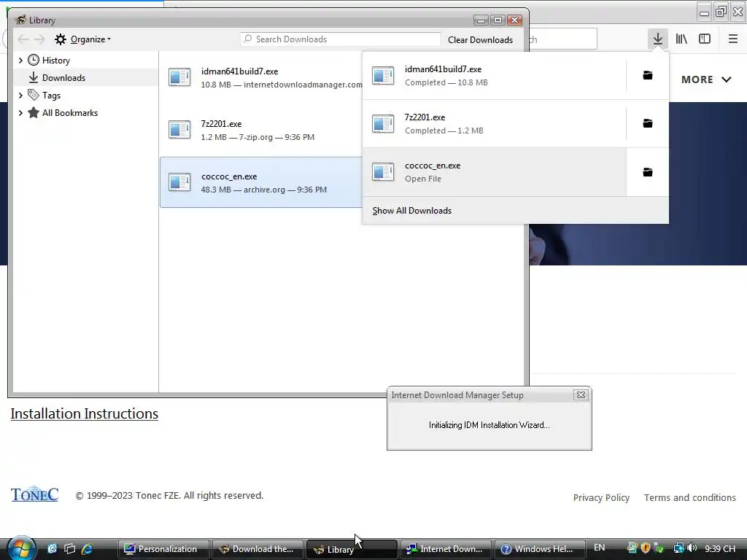This screenshot has width=747, height=560.
Task: Open Installation Instructions link
Action: click(x=85, y=413)
